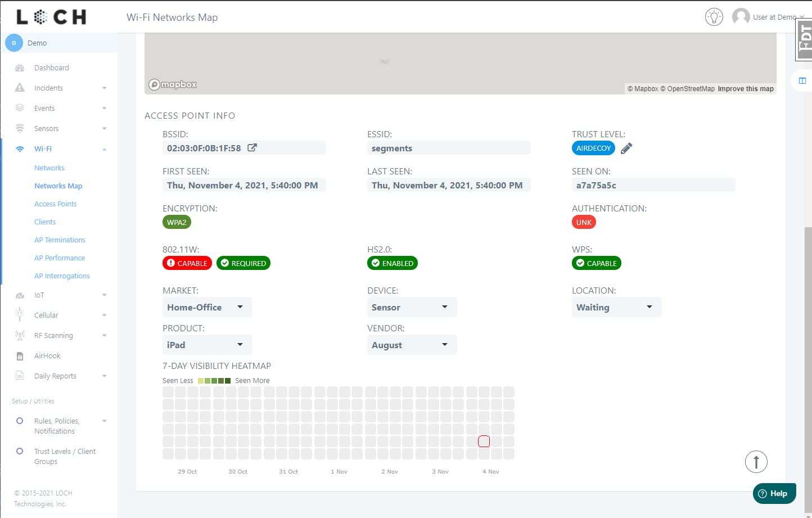Open AP Performance page
The height and width of the screenshot is (518, 812).
[x=60, y=258]
